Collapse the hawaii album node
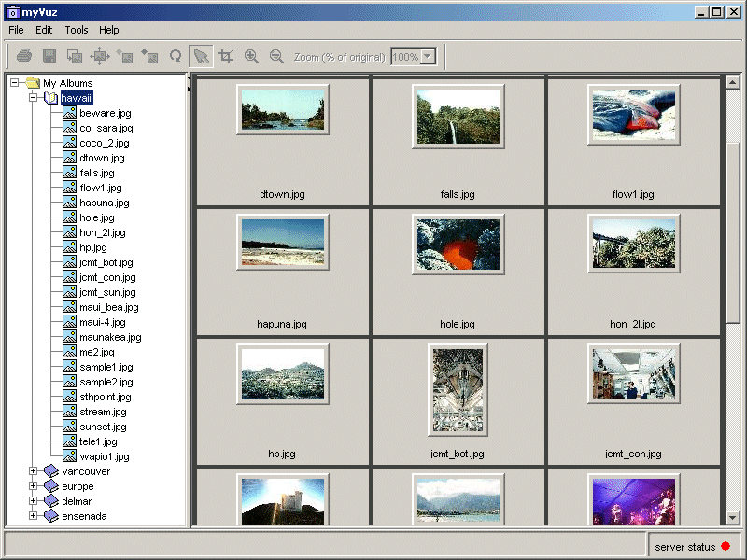Image resolution: width=747 pixels, height=560 pixels. pyautogui.click(x=33, y=98)
